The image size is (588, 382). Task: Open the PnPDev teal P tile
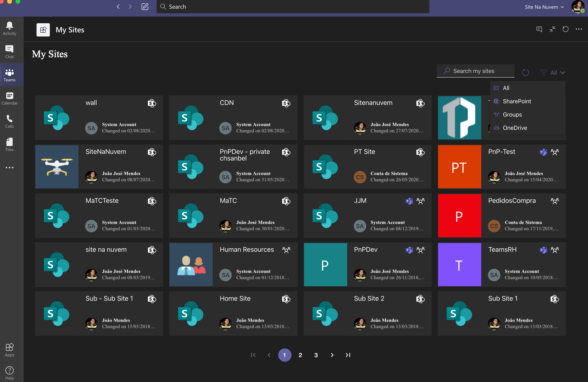point(325,265)
